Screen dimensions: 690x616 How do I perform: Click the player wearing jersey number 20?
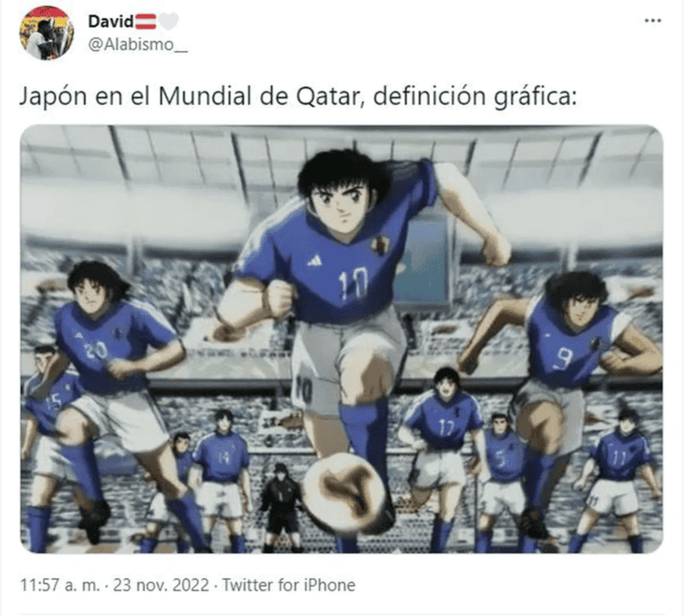pos(116,387)
